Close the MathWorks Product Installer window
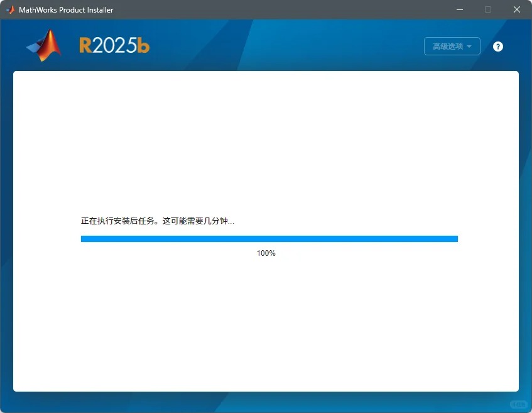The height and width of the screenshot is (413, 532). click(x=516, y=9)
